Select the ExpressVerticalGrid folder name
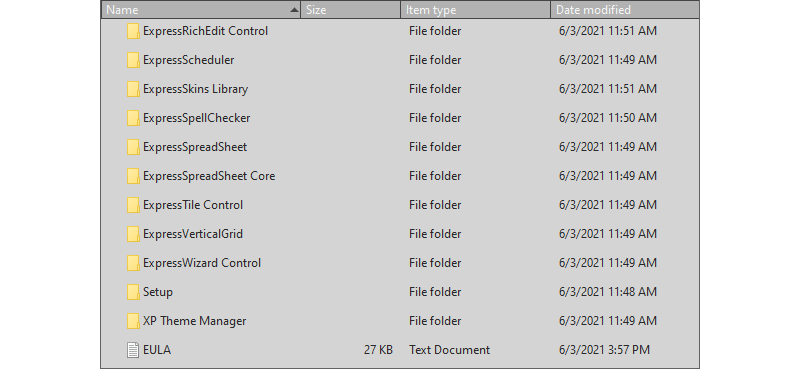Screen dimensions: 800x369 (193, 234)
